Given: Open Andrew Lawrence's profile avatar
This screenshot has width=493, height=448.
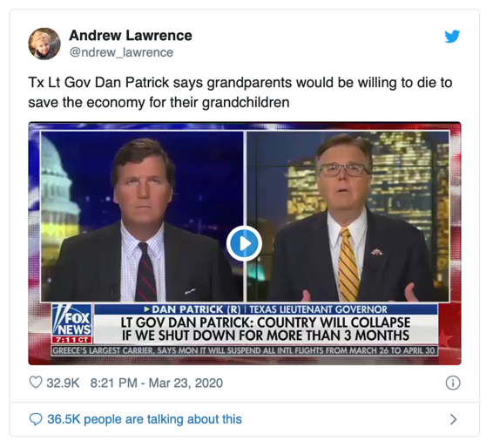Looking at the screenshot, I should 44,44.
